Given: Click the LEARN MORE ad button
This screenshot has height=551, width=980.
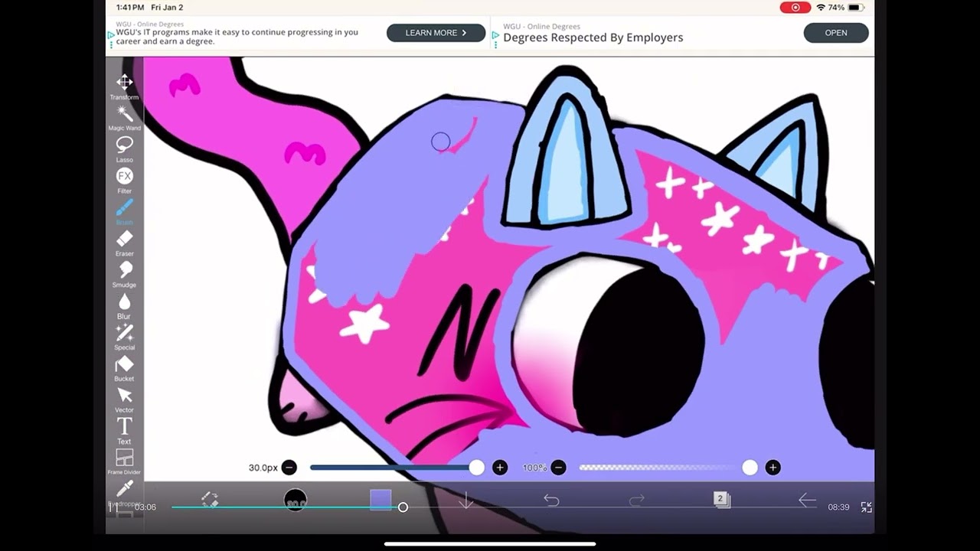Looking at the screenshot, I should (436, 33).
